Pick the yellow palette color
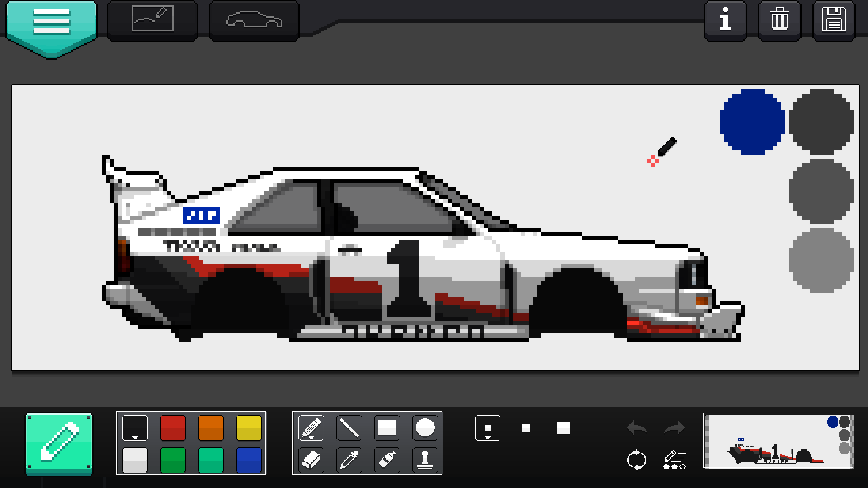868x488 pixels. pos(249,427)
